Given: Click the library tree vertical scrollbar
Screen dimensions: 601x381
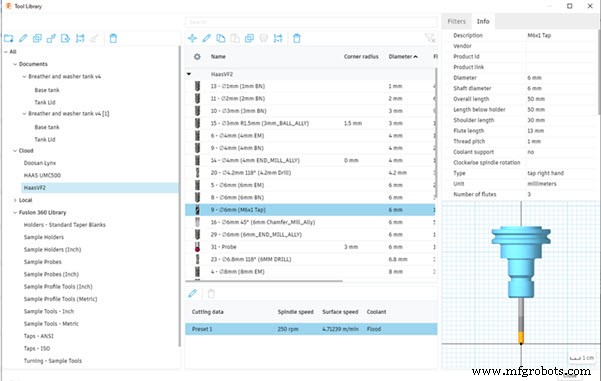Looking at the screenshot, I should point(179,196).
